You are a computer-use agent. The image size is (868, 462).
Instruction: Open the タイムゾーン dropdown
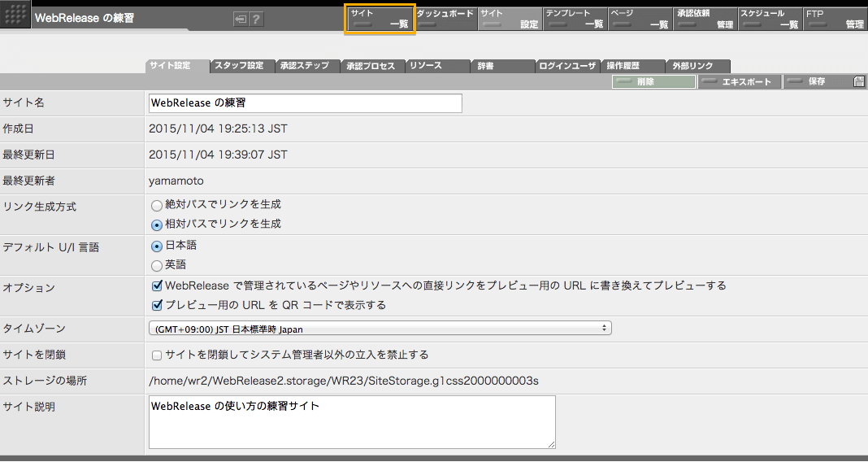coord(380,329)
